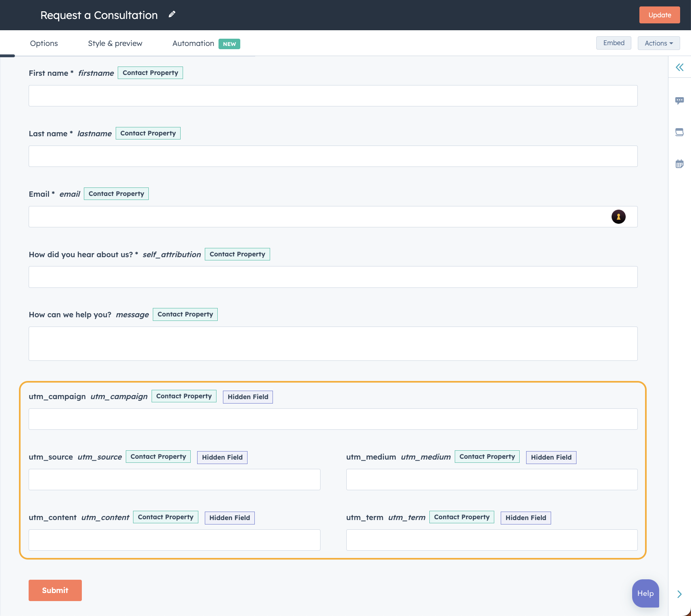Open the calendar icon in the right sidebar
Image resolution: width=691 pixels, height=616 pixels.
coord(680,164)
